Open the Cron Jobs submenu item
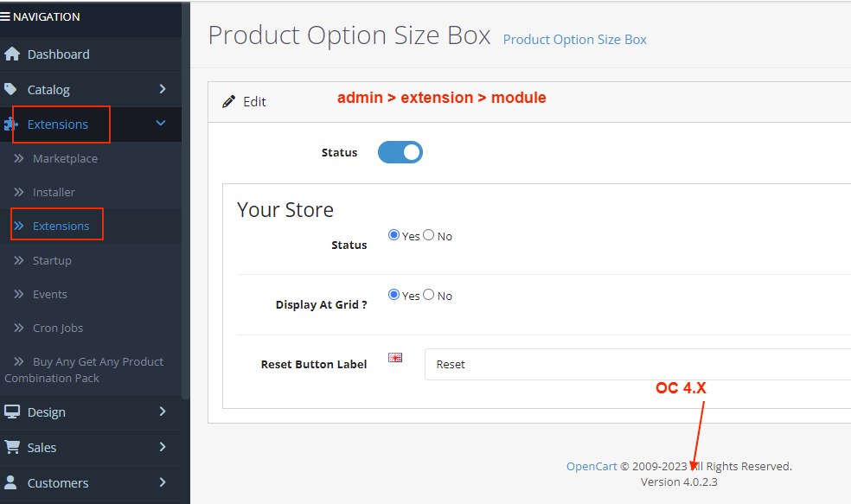 58,328
